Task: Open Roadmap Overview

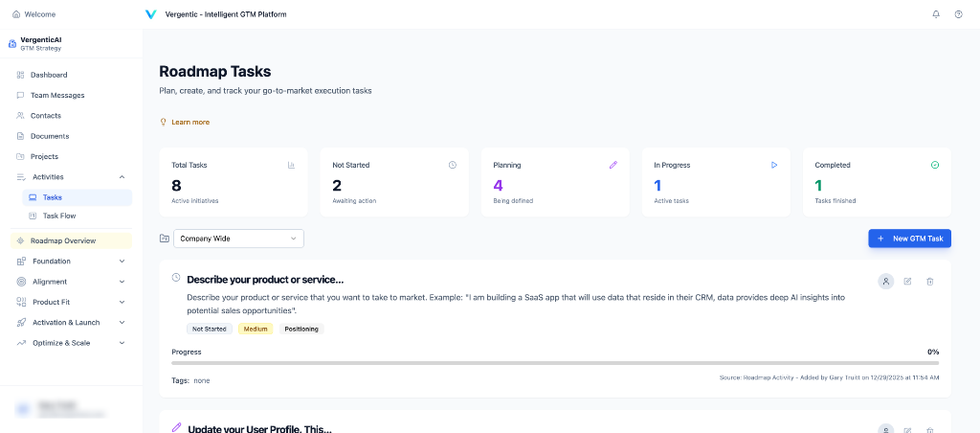Action: [x=71, y=240]
